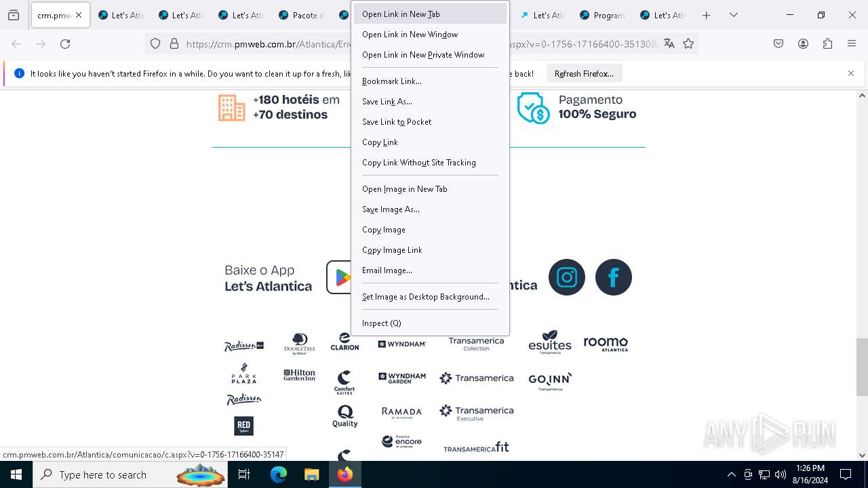Click the Comfort Suites logo

coord(344,382)
